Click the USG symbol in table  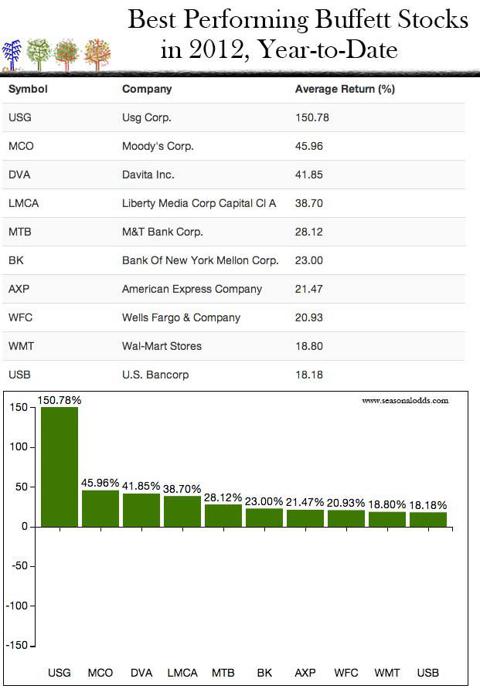click(x=20, y=117)
